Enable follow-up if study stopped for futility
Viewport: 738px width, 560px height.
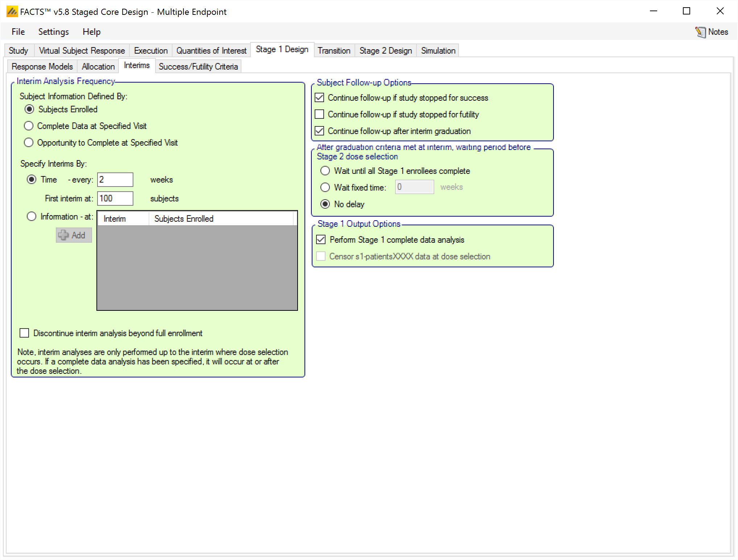coord(319,114)
